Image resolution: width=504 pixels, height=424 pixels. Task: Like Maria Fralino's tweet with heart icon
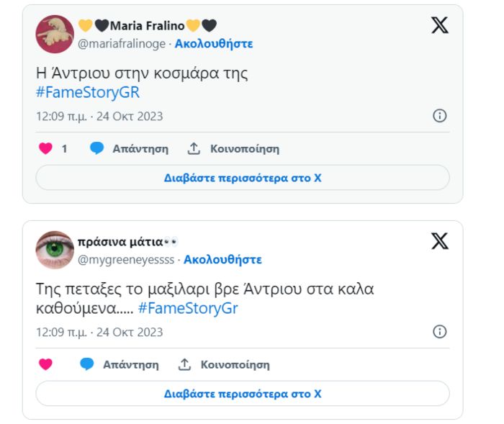coord(45,148)
